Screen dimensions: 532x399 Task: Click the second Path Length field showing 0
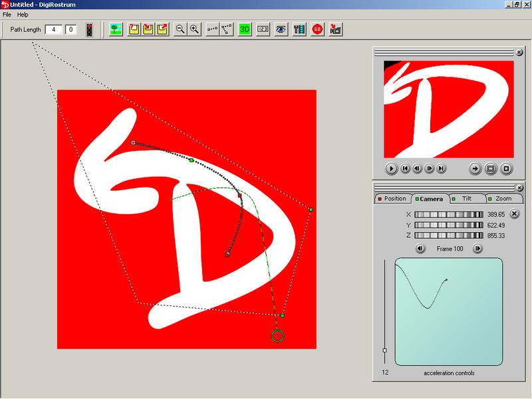pos(70,29)
